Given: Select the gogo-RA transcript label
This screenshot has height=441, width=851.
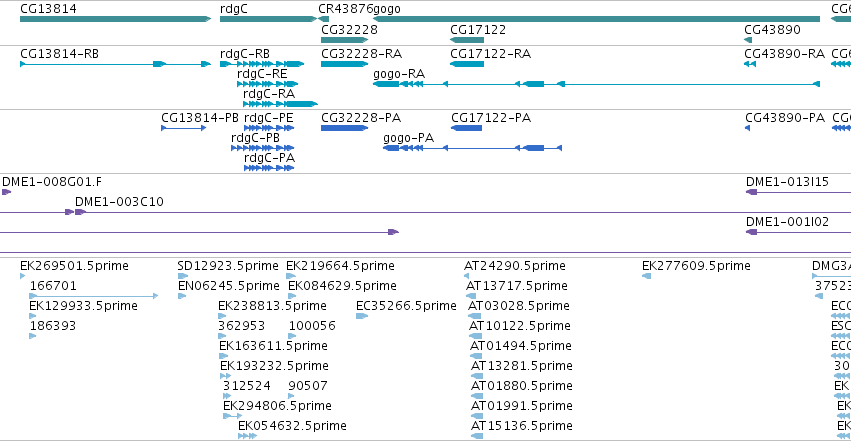Looking at the screenshot, I should (399, 74).
